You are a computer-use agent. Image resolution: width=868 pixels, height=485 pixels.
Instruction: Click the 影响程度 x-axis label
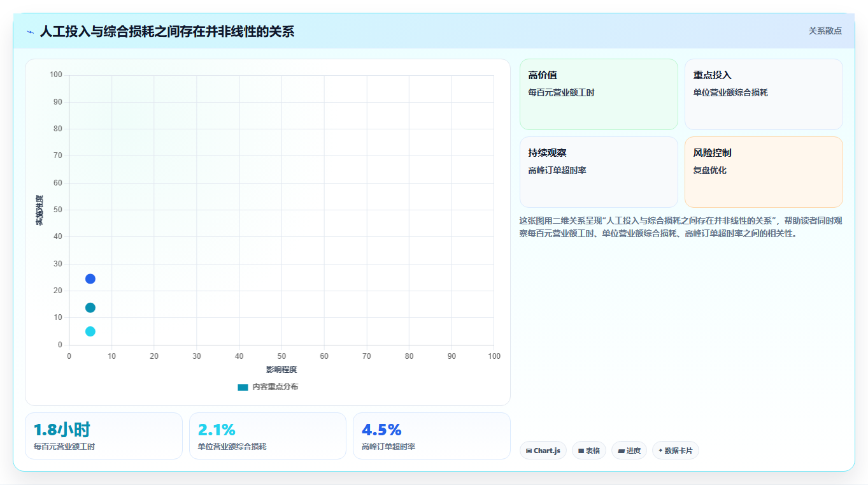(281, 370)
